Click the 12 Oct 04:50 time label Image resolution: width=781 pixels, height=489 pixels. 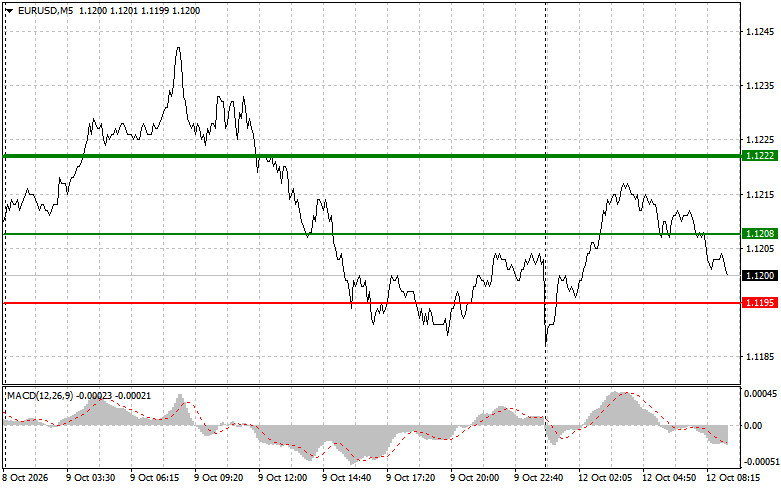pyautogui.click(x=668, y=478)
